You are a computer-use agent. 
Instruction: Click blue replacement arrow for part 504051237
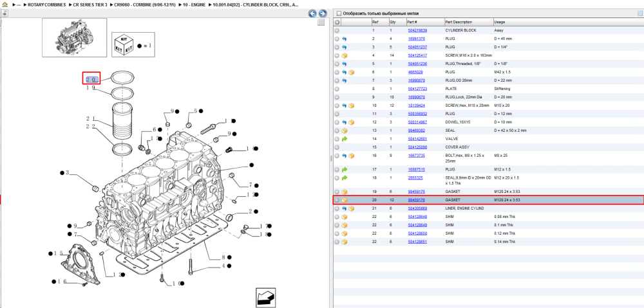coord(344,47)
